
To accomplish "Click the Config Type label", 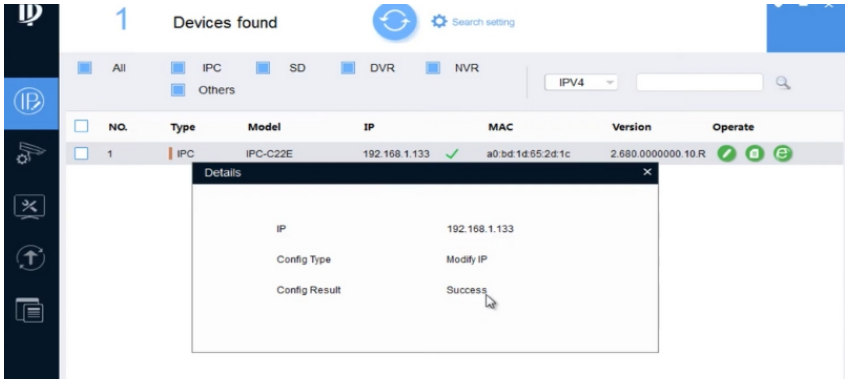I will point(304,259).
